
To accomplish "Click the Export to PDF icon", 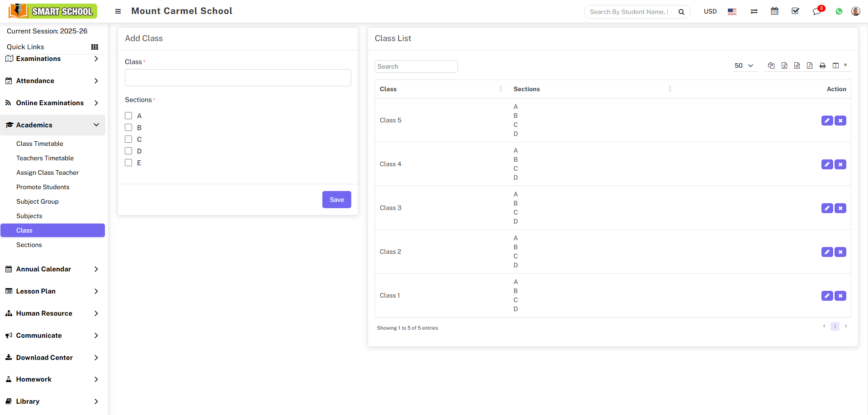I will 810,66.
